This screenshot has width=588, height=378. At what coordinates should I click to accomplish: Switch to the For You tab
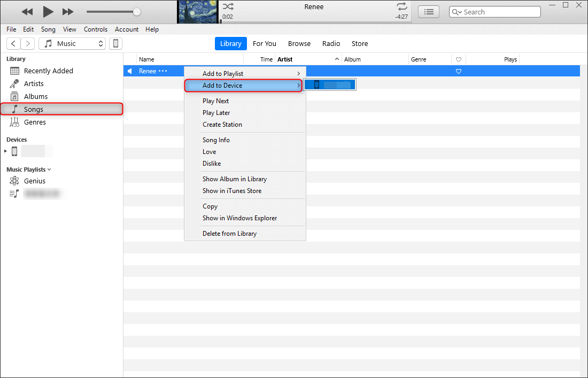pos(264,44)
